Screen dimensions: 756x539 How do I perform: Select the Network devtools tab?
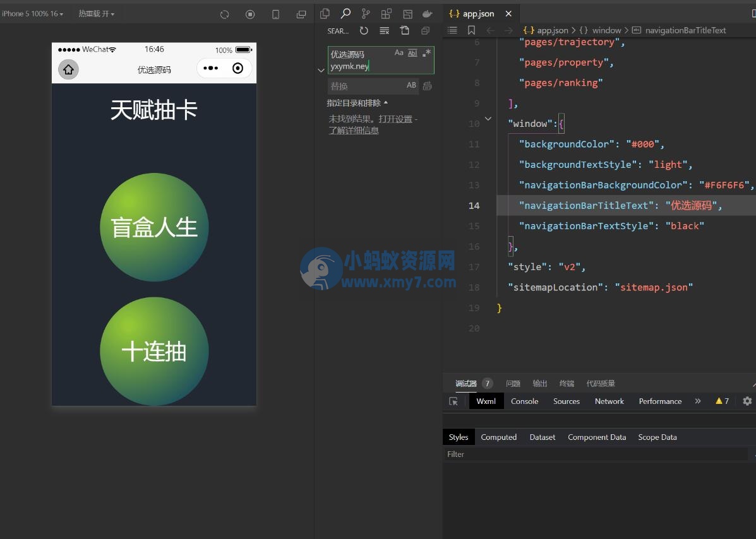click(x=609, y=401)
